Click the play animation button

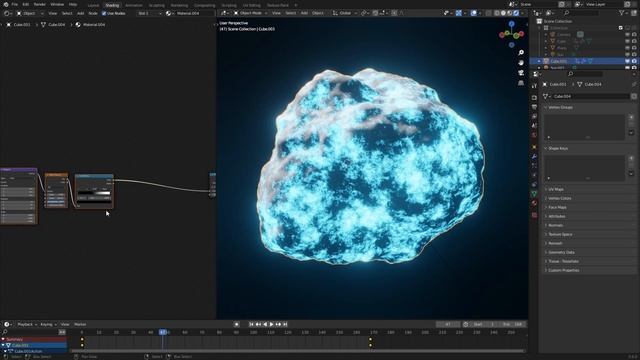click(271, 324)
